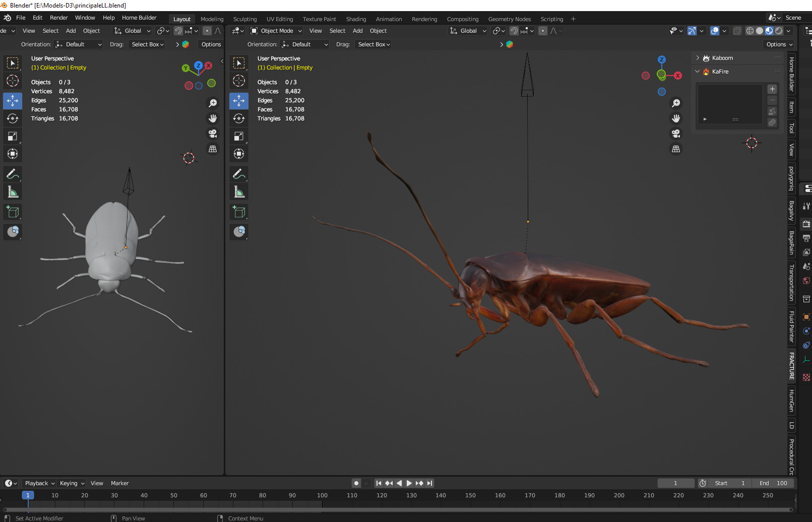
Task: Select the Move tool in left viewport
Action: (x=13, y=101)
